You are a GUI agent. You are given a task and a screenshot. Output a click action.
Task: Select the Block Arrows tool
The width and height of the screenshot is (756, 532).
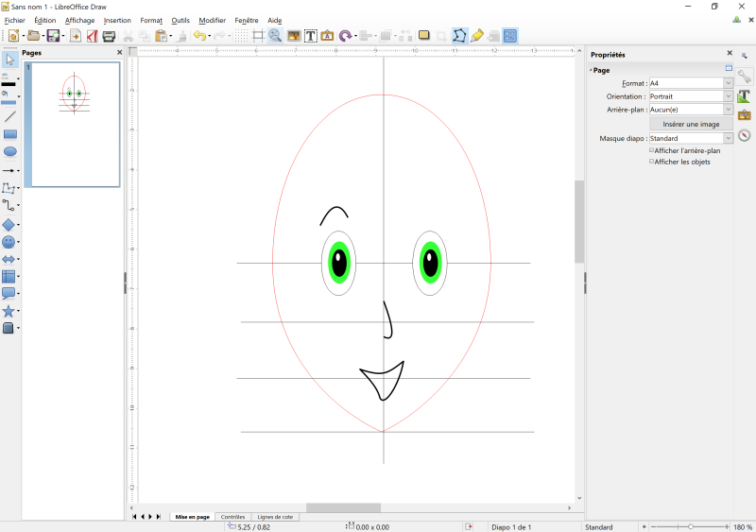point(9,260)
